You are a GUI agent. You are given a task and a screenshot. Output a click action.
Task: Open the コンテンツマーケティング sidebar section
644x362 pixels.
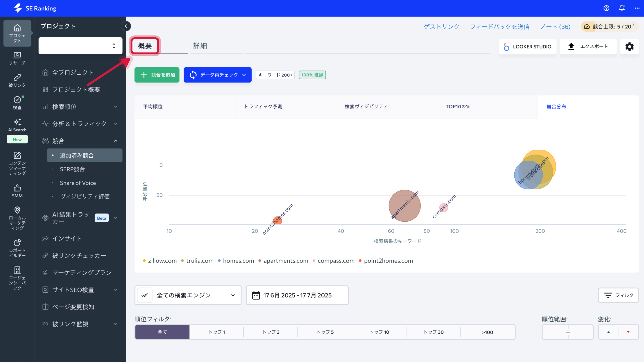coord(17,163)
